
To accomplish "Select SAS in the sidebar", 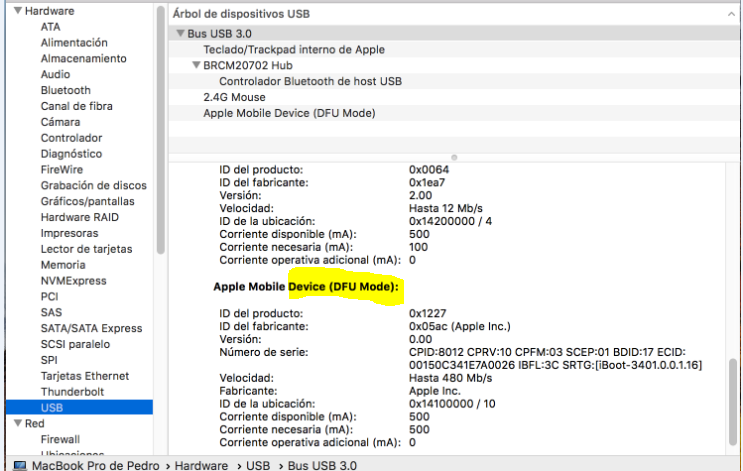I will coord(51,313).
